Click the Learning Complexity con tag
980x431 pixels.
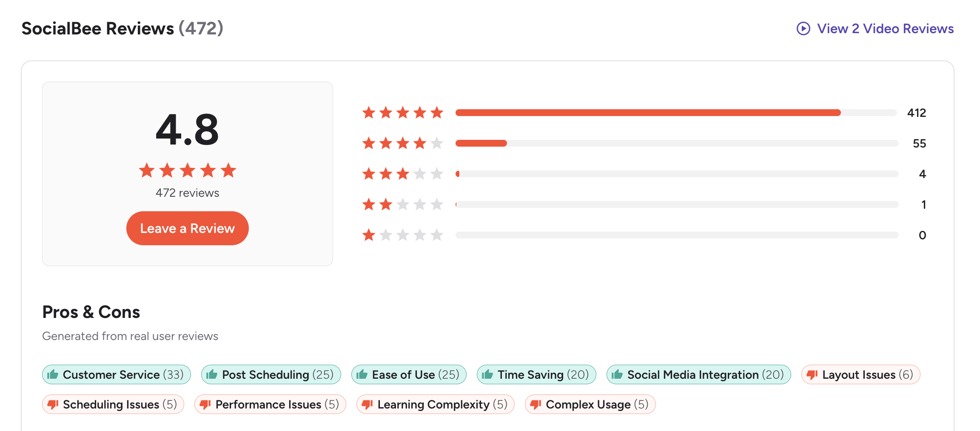[435, 404]
